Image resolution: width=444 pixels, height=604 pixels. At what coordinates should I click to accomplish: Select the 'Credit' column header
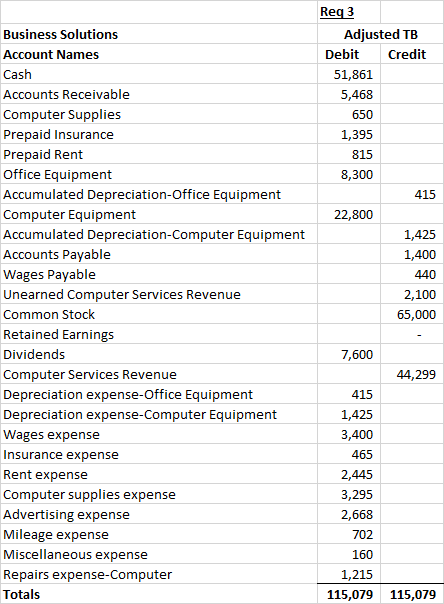coord(407,55)
